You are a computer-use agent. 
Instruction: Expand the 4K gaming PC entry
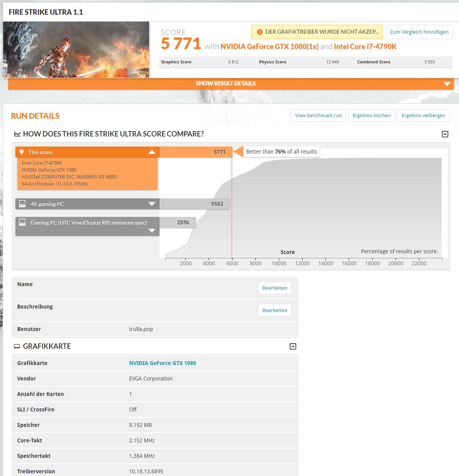coord(152,204)
